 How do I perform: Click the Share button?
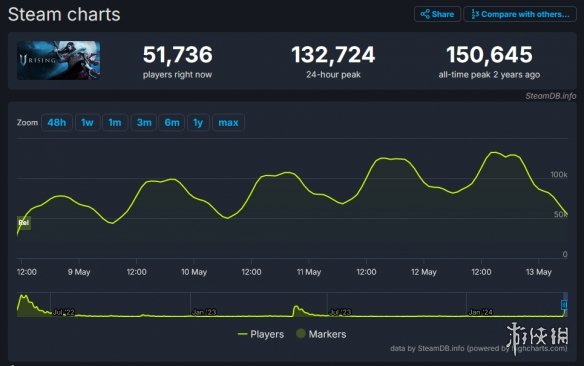click(x=437, y=14)
